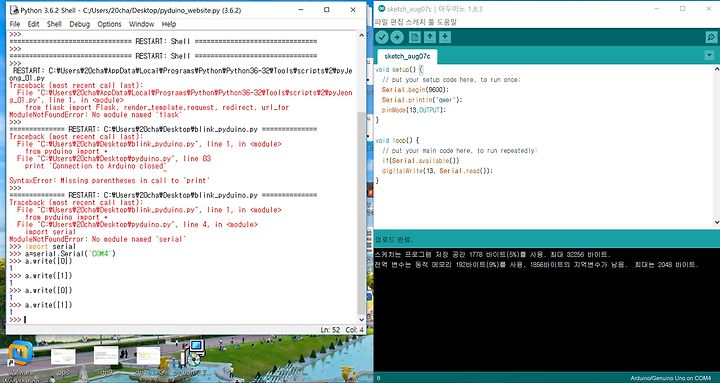Viewport: 720px width, 383px height.
Task: Click the Python Shell vertical scrollbar thumb
Action: 361,214
